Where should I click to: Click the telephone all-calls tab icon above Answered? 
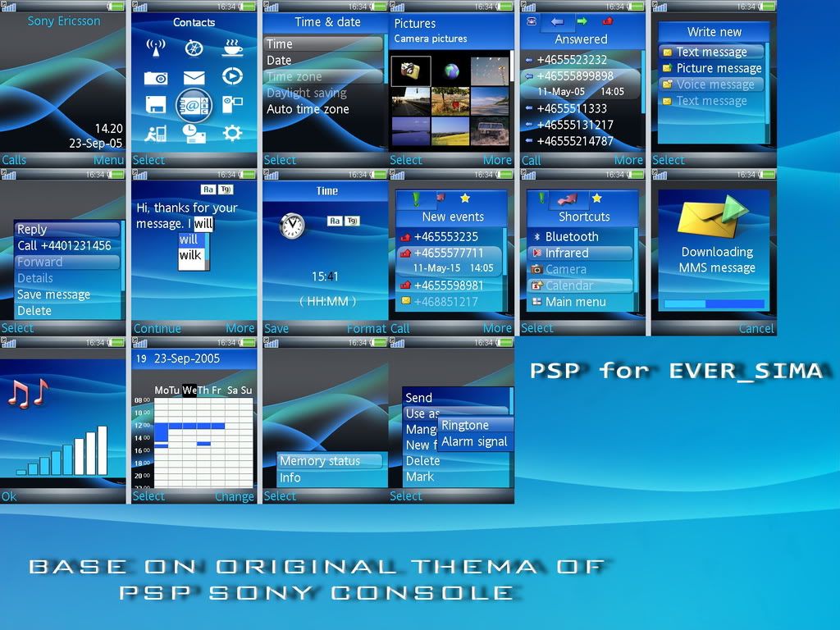pyautogui.click(x=532, y=21)
